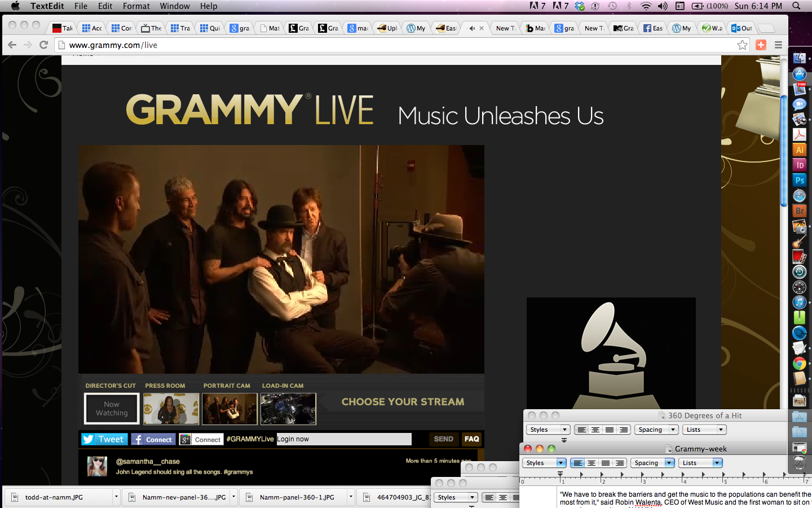Open the @samantha__chase profile link
The width and height of the screenshot is (812, 508).
[x=148, y=462]
